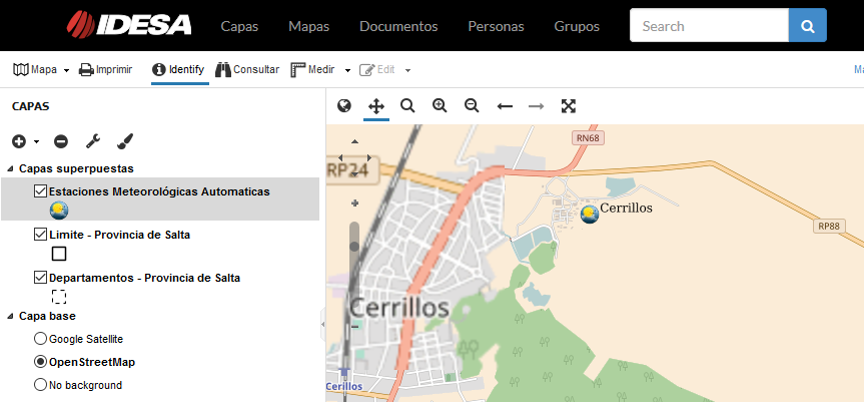864x402 pixels.
Task: Open the add layers dropdown arrow
Action: click(x=36, y=142)
